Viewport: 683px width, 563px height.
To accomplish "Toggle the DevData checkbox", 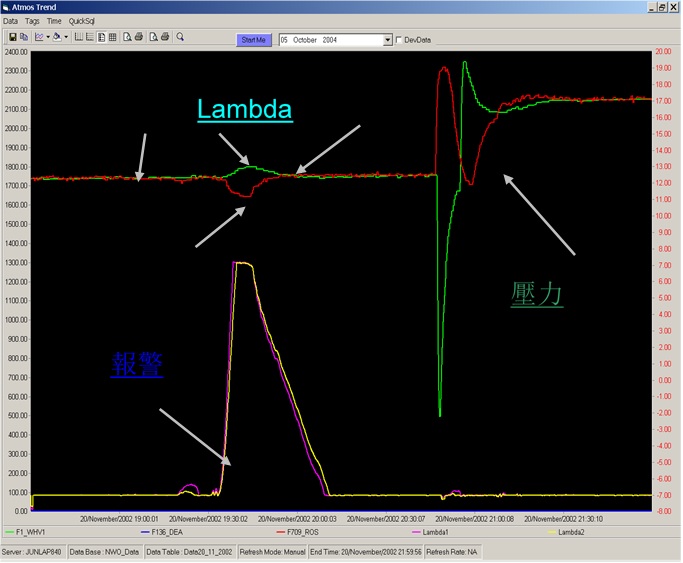I will pos(400,40).
